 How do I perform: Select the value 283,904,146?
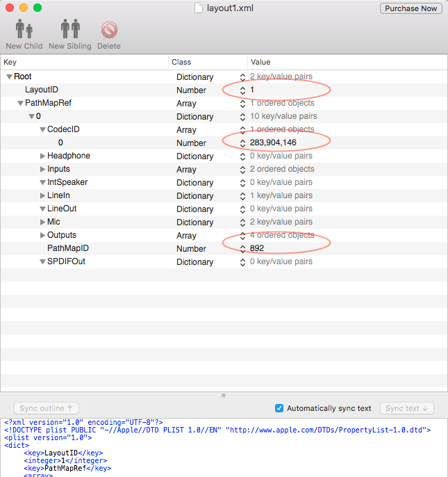coord(273,143)
